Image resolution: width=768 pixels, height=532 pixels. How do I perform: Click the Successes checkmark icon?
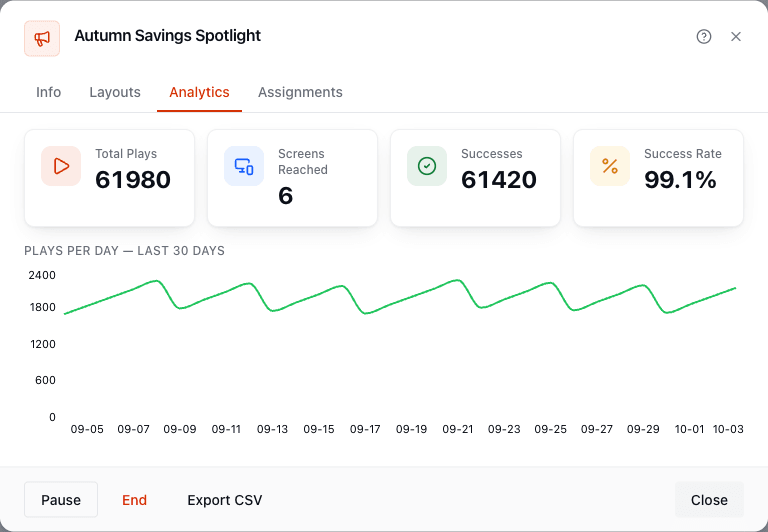pos(427,166)
